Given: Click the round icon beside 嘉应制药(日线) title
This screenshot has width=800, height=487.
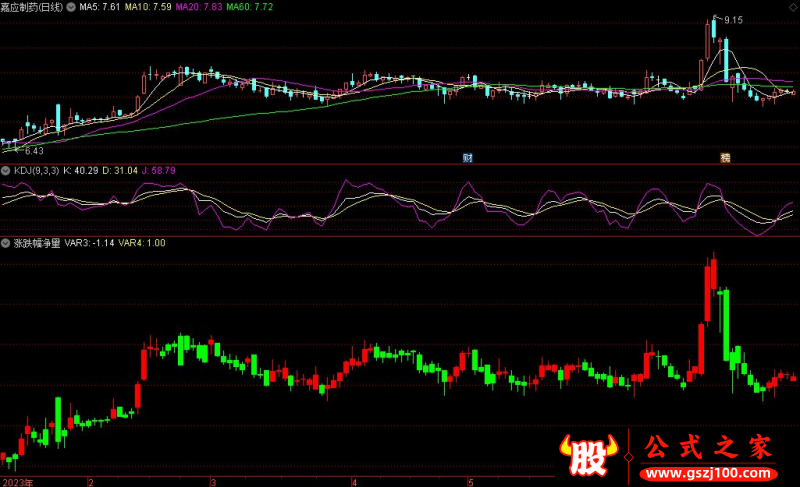Looking at the screenshot, I should 70,6.
